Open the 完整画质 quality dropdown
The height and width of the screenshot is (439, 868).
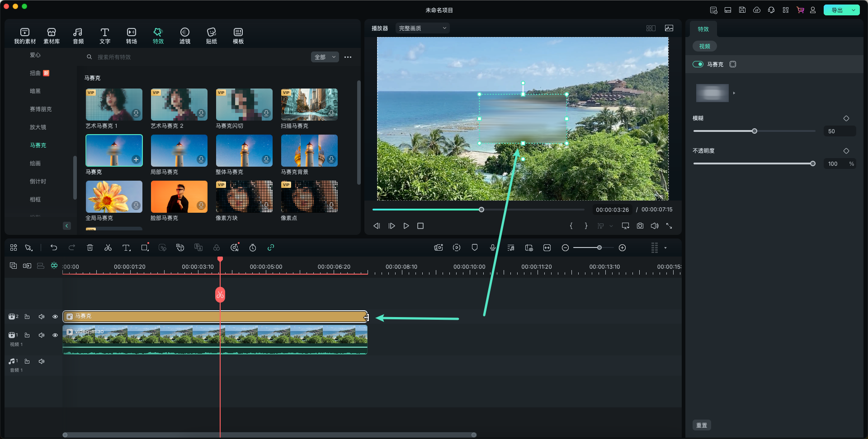(x=423, y=28)
